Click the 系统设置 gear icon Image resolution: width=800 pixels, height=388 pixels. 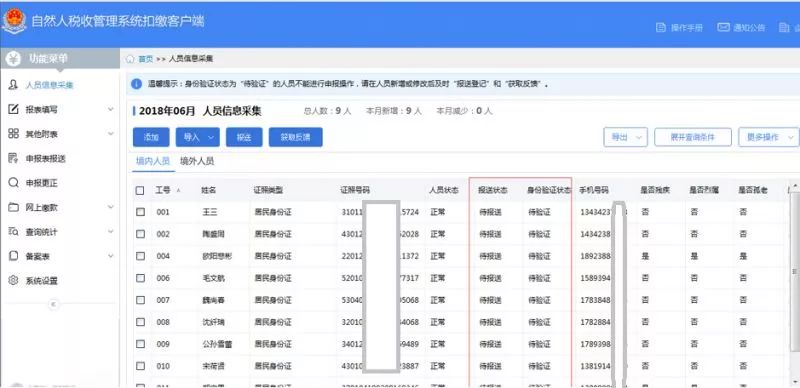(x=14, y=280)
